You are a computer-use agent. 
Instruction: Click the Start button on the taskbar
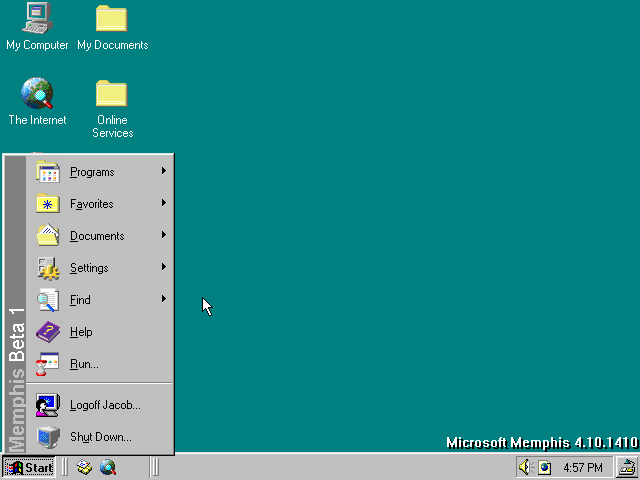(x=29, y=467)
